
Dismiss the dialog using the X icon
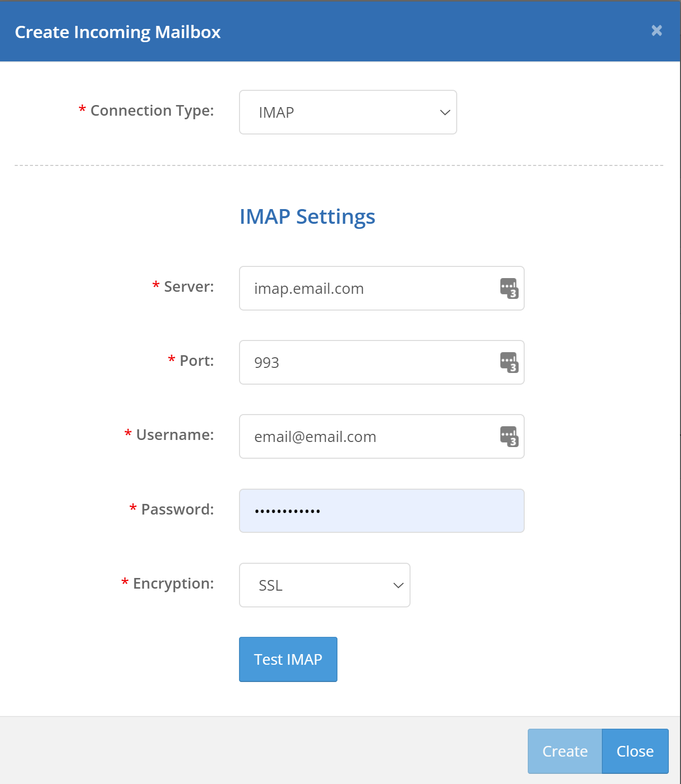pos(657,31)
